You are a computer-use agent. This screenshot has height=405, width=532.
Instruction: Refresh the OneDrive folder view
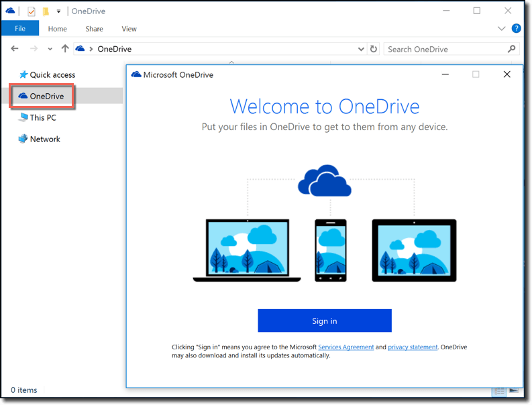373,49
